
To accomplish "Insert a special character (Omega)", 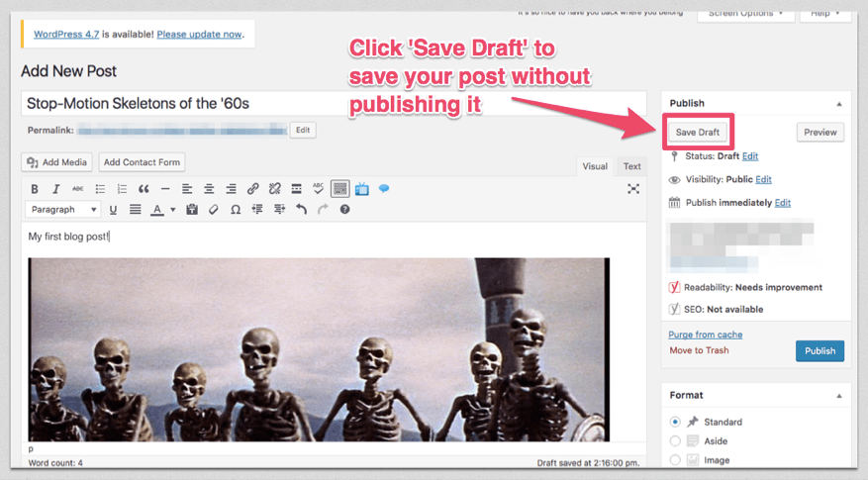I will [236, 209].
